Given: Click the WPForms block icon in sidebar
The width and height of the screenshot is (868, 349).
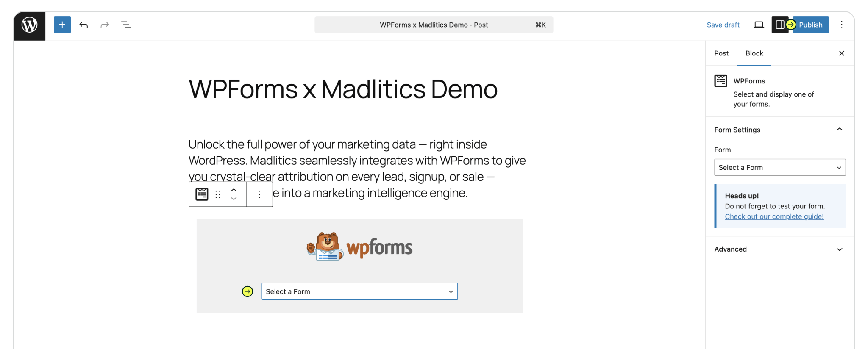Looking at the screenshot, I should pyautogui.click(x=721, y=80).
